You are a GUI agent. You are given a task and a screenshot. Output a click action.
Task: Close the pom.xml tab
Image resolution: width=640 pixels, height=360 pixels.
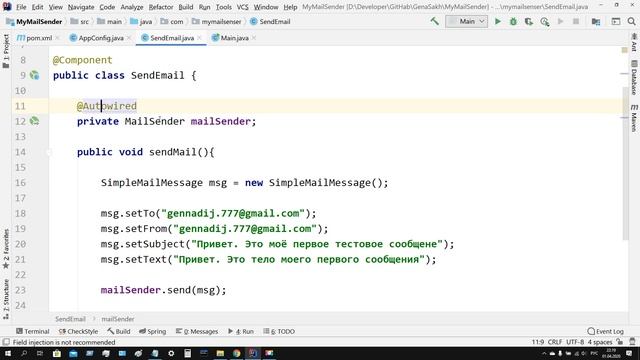[x=58, y=38]
